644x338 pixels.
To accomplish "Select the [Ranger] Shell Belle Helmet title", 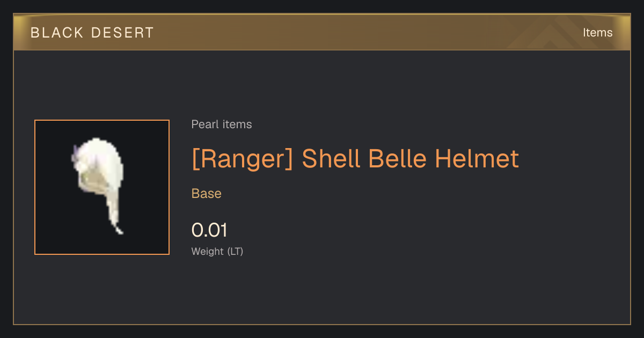I will [x=355, y=159].
